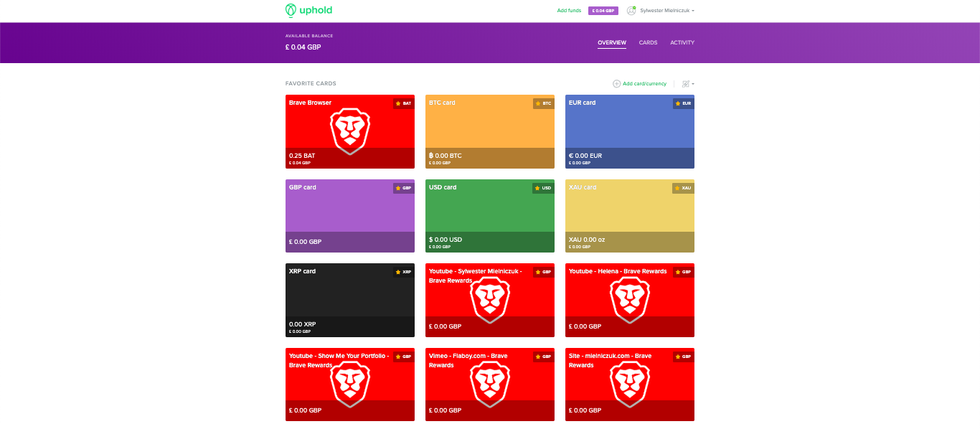Click lion logo on Site - mielniczuk.com card
The height and width of the screenshot is (429, 980).
(x=630, y=385)
